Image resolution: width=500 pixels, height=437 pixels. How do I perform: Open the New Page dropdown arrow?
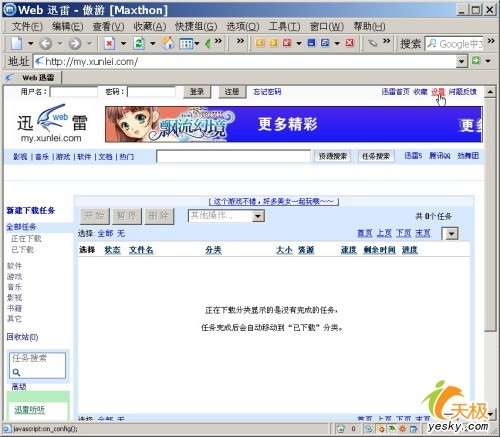(30, 44)
